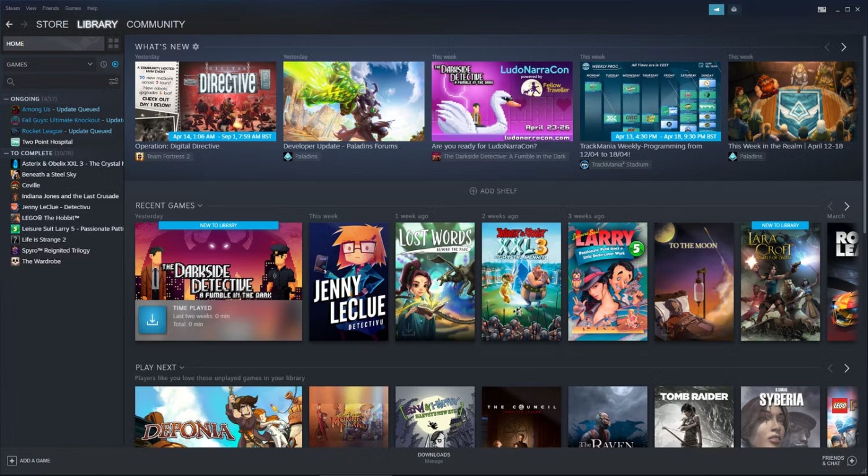The height and width of the screenshot is (476, 868).
Task: Switch to Big Picture mode icon
Action: [x=821, y=9]
